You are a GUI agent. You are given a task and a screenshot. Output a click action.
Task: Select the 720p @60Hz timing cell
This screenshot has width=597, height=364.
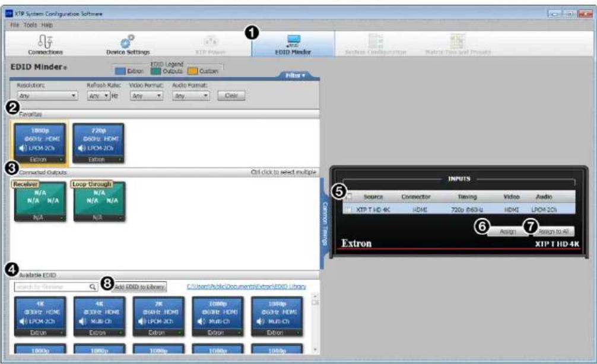(467, 210)
